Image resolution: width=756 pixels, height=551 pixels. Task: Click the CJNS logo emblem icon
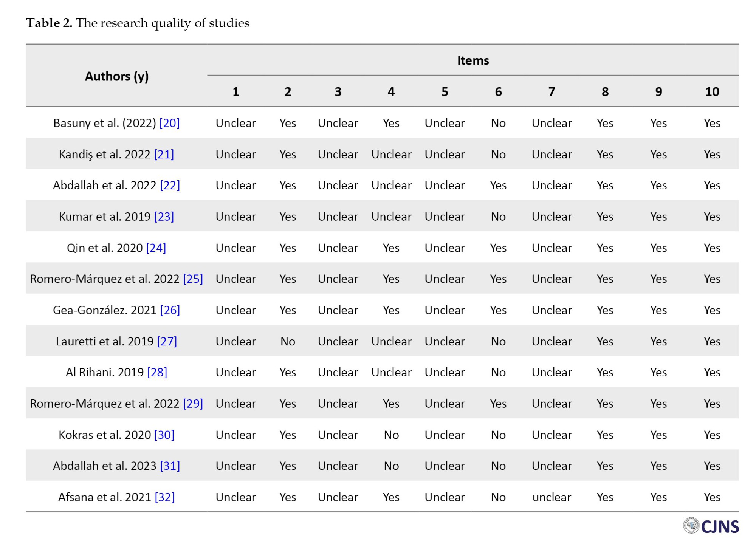coord(691,525)
